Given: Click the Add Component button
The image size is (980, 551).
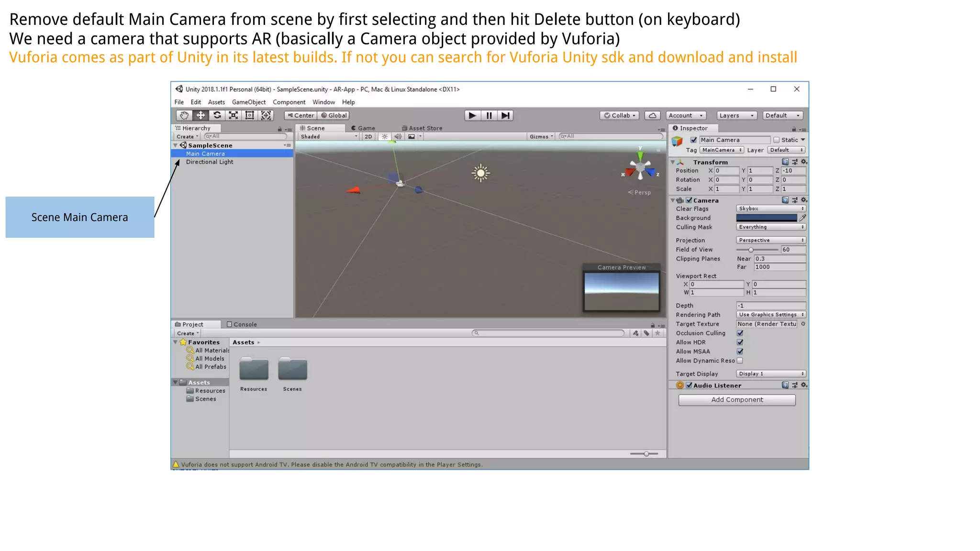Looking at the screenshot, I should (x=737, y=400).
